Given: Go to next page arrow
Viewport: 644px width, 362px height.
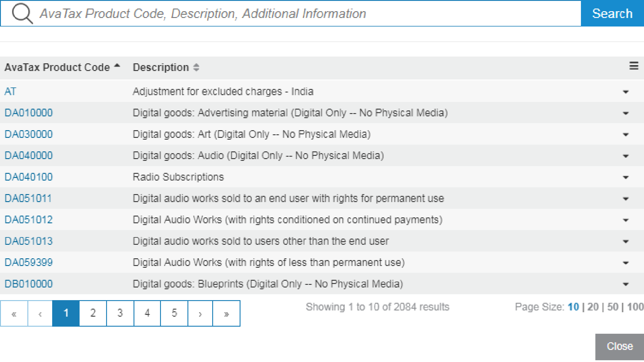Looking at the screenshot, I should (200, 313).
